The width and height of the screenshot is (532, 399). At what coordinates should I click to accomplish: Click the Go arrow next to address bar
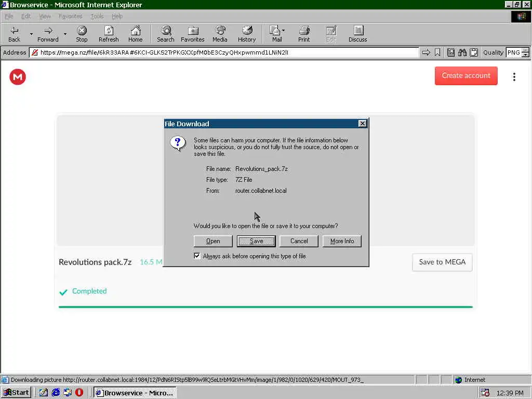[426, 52]
